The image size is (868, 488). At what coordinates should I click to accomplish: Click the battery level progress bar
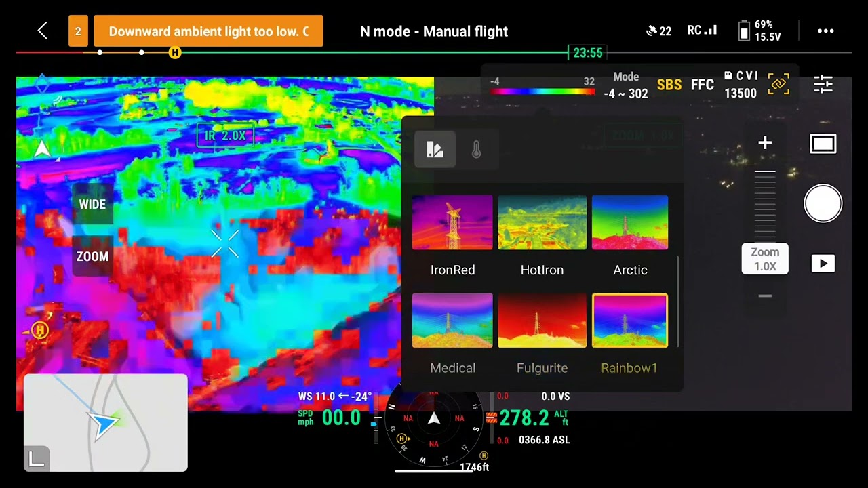point(434,52)
